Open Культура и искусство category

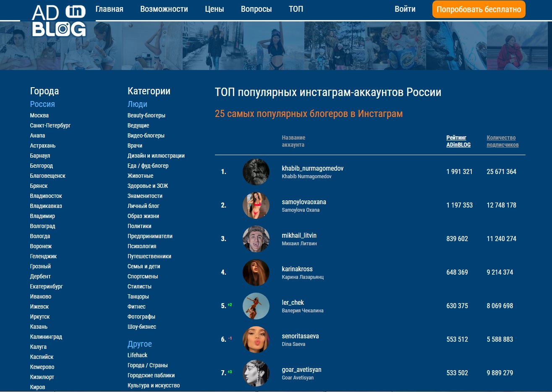pos(154,385)
